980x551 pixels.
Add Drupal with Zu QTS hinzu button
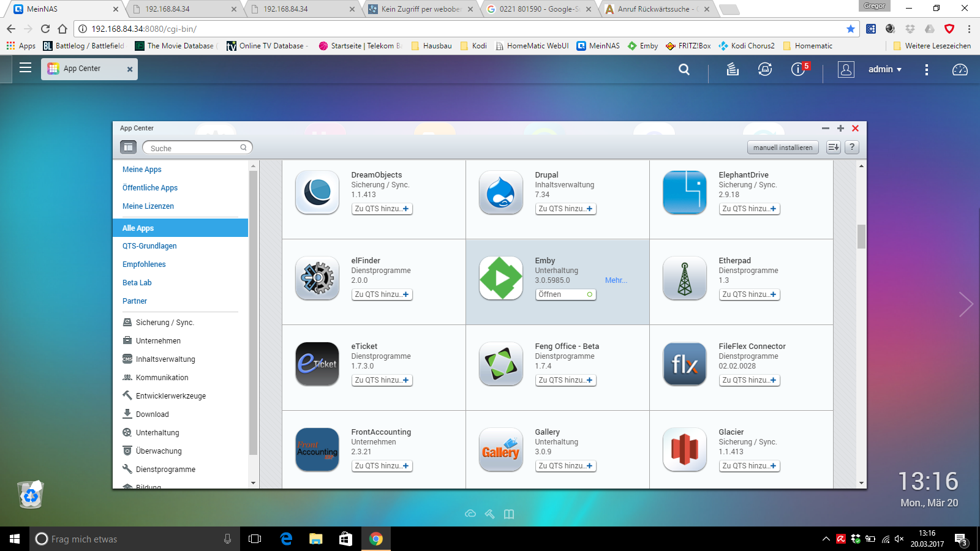click(x=566, y=209)
